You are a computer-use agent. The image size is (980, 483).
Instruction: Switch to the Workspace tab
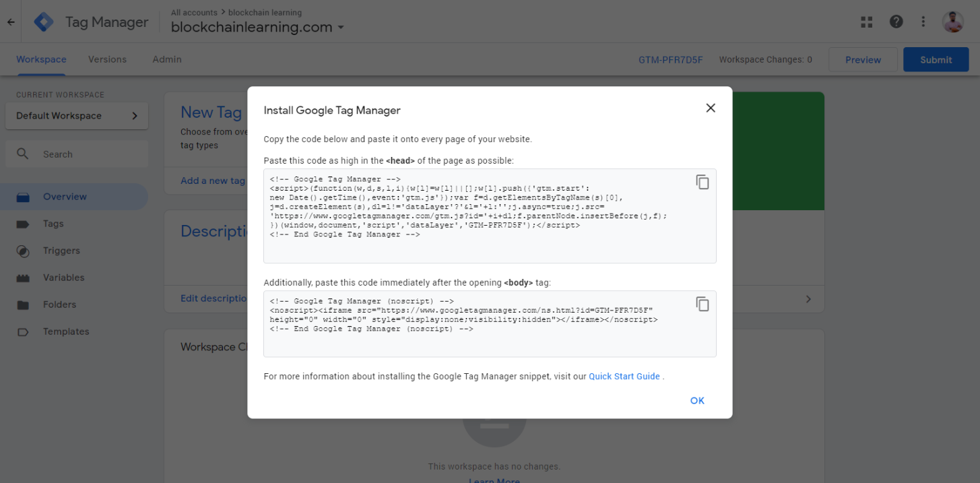[41, 59]
